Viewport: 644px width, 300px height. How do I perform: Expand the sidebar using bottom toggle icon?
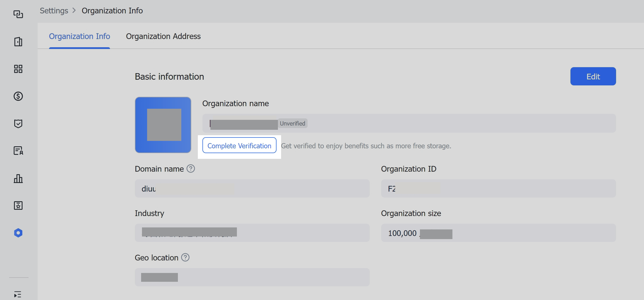tap(18, 294)
